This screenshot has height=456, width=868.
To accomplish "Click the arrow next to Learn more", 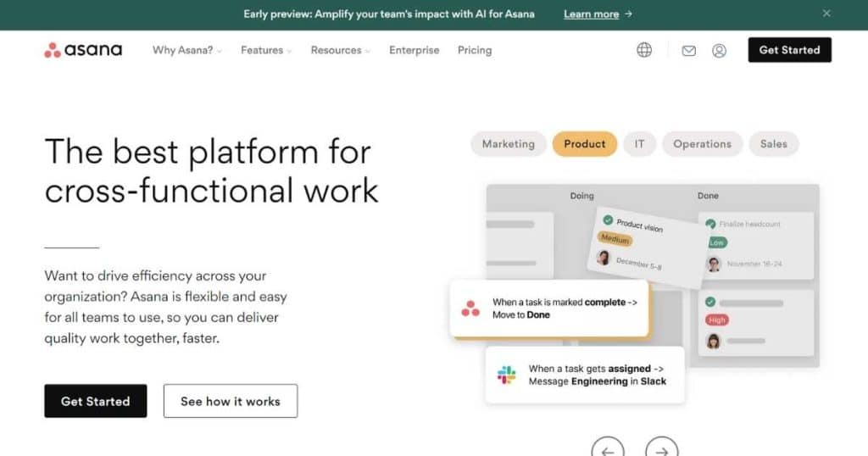I will [628, 14].
